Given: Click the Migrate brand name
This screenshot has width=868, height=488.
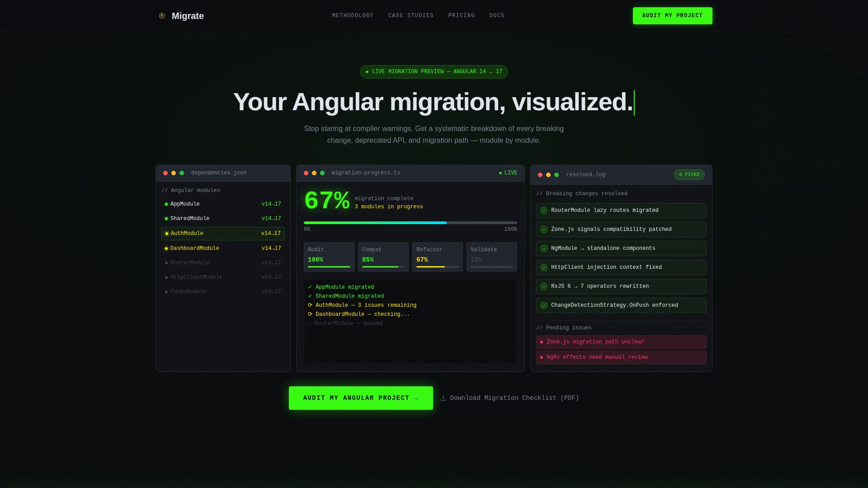Looking at the screenshot, I should [x=188, y=16].
